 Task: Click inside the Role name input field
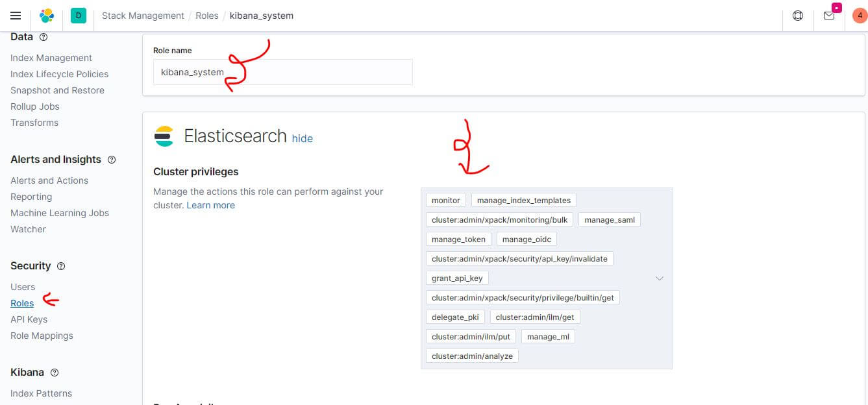[282, 72]
